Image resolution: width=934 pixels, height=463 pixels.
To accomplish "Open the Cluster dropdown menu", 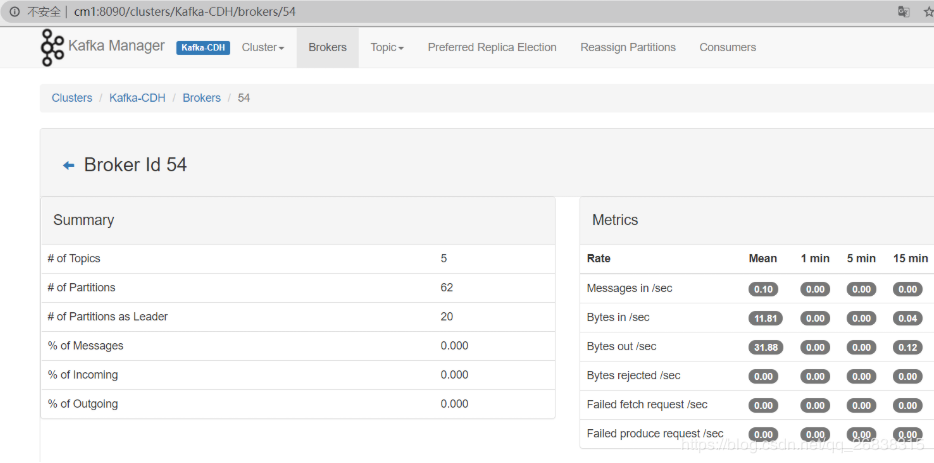I will pyautogui.click(x=263, y=47).
